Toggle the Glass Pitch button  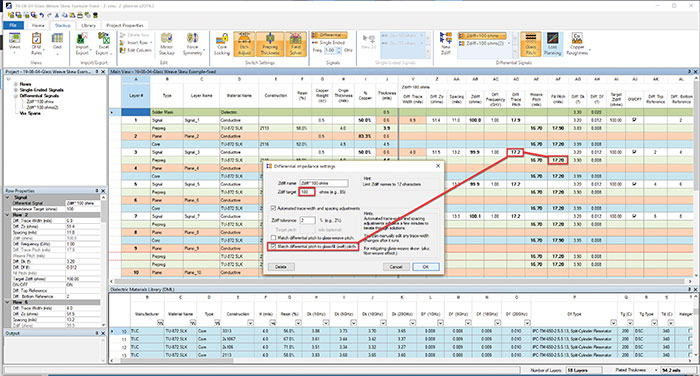pos(531,44)
